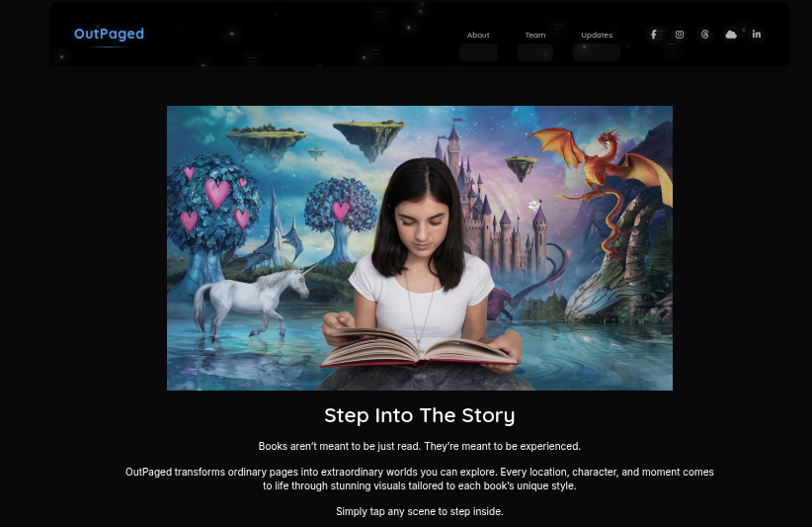Viewport: 812px width, 527px height.
Task: Click the 'OutPaged transforms ordinary pages' paragraph
Action: (x=420, y=479)
